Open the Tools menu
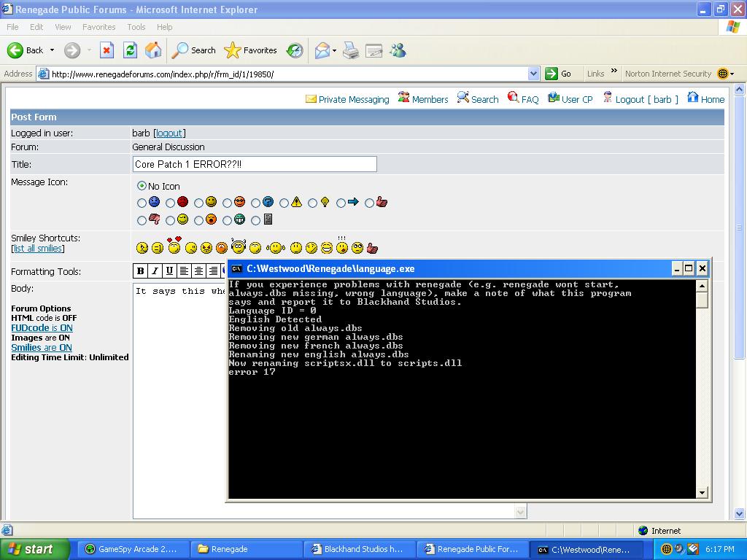The width and height of the screenshot is (747, 560). [136, 27]
